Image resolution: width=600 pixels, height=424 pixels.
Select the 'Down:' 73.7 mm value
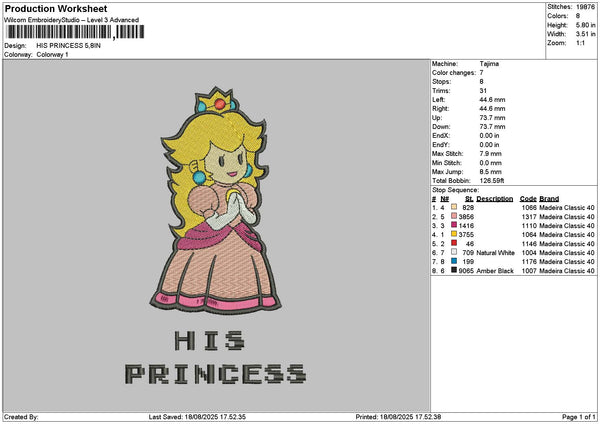tap(492, 127)
